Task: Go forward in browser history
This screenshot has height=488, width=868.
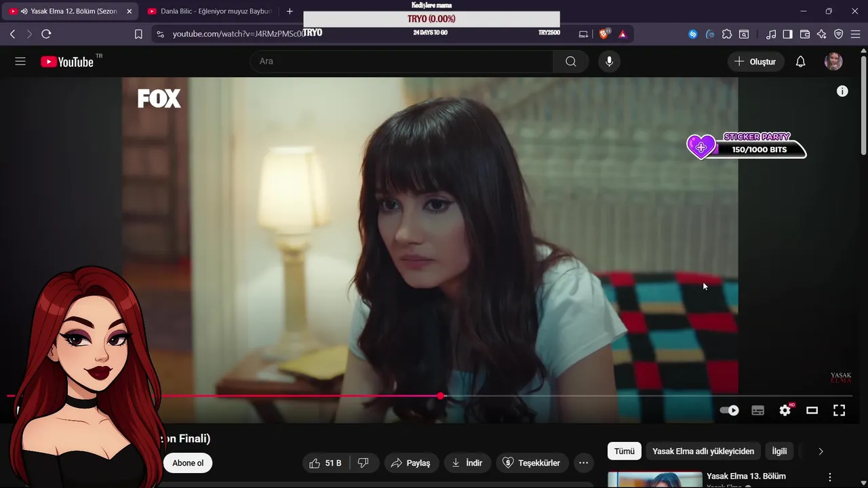Action: pos(29,34)
